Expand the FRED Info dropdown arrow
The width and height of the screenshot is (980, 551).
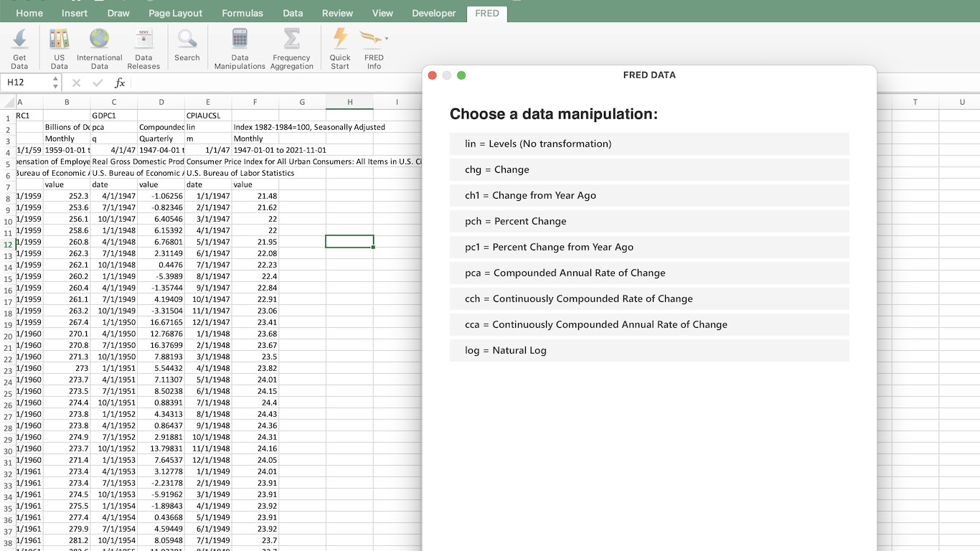tap(387, 39)
